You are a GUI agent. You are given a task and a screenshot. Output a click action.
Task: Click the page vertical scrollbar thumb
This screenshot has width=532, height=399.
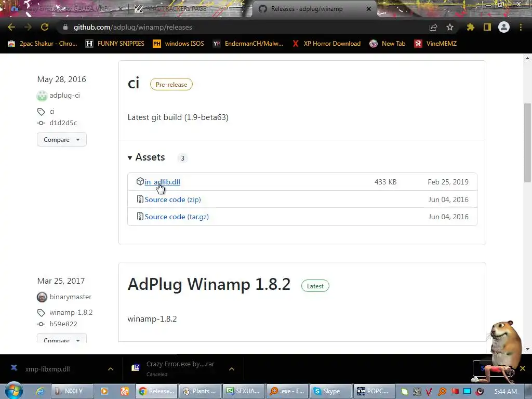527,142
